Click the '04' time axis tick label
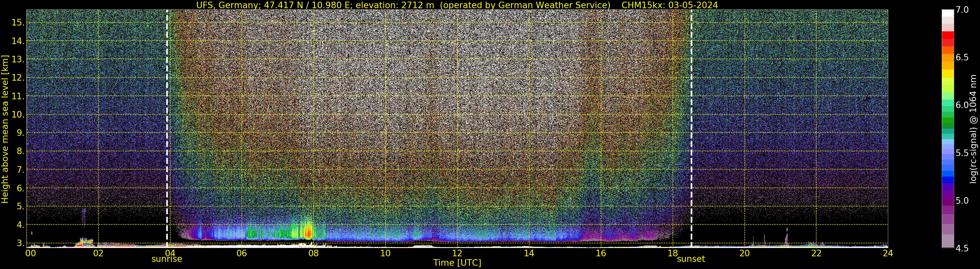This screenshot has width=980, height=269. tap(170, 253)
